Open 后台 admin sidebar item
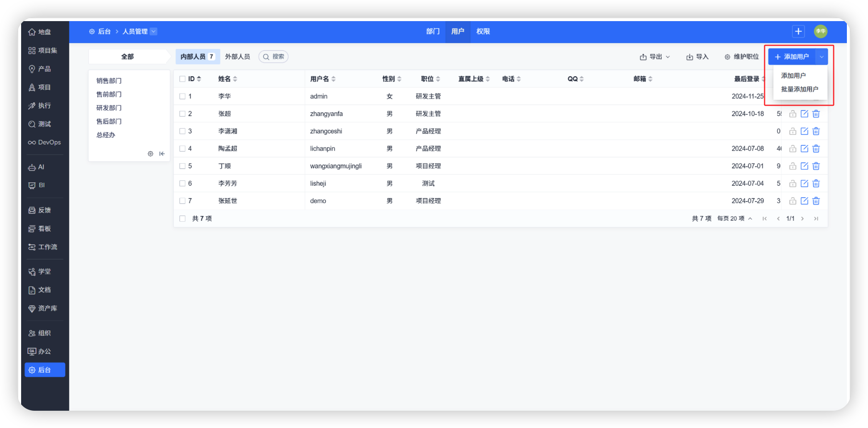 (45, 370)
